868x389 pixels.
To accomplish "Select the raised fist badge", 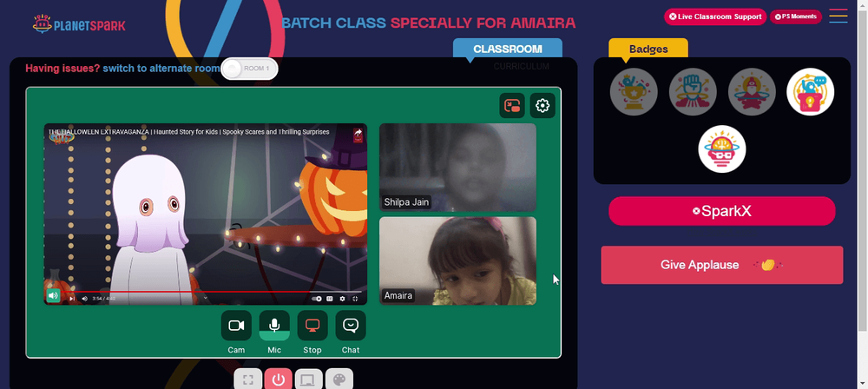I will pos(693,92).
